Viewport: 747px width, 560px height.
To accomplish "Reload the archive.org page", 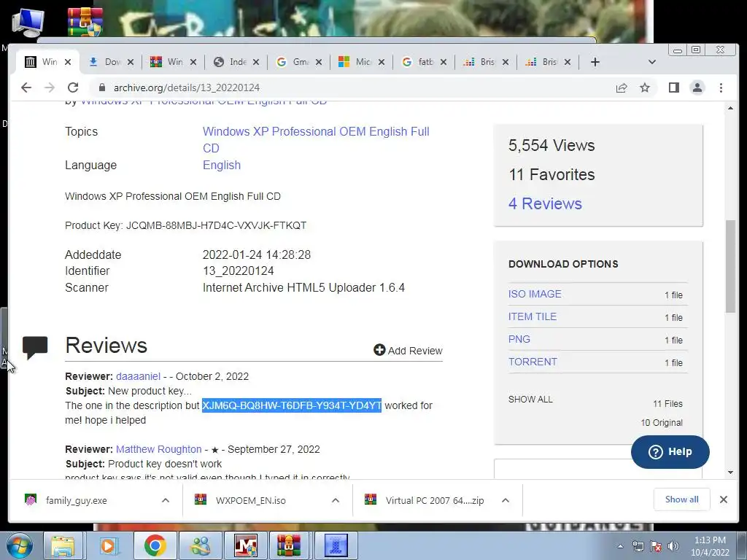I will click(x=73, y=87).
